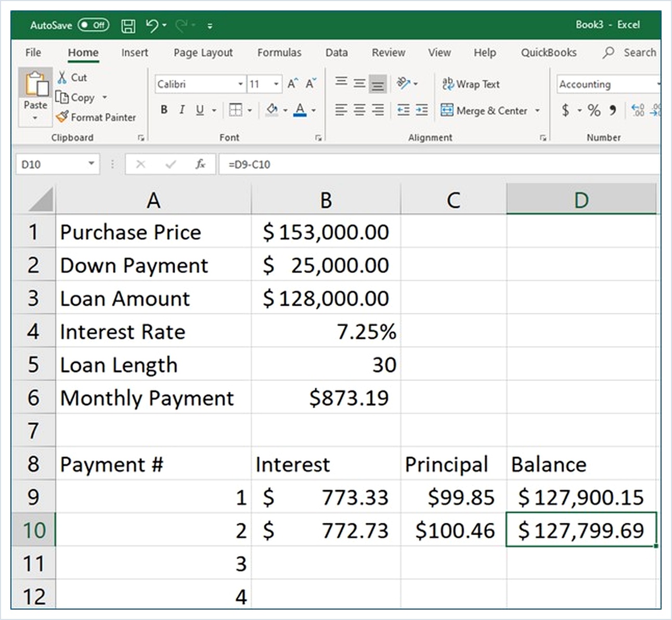Click the Search box in the ribbon

click(x=630, y=53)
